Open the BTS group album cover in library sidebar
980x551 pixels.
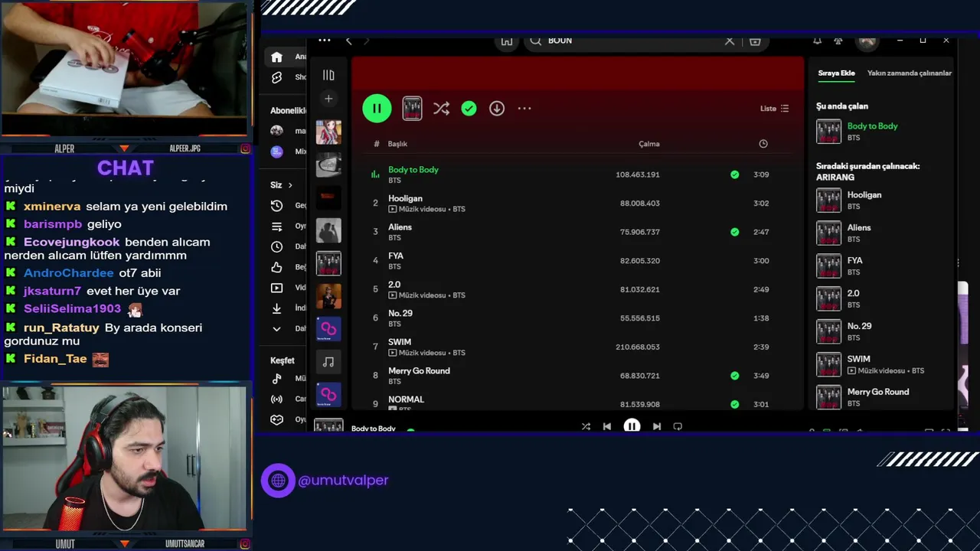[x=328, y=263]
